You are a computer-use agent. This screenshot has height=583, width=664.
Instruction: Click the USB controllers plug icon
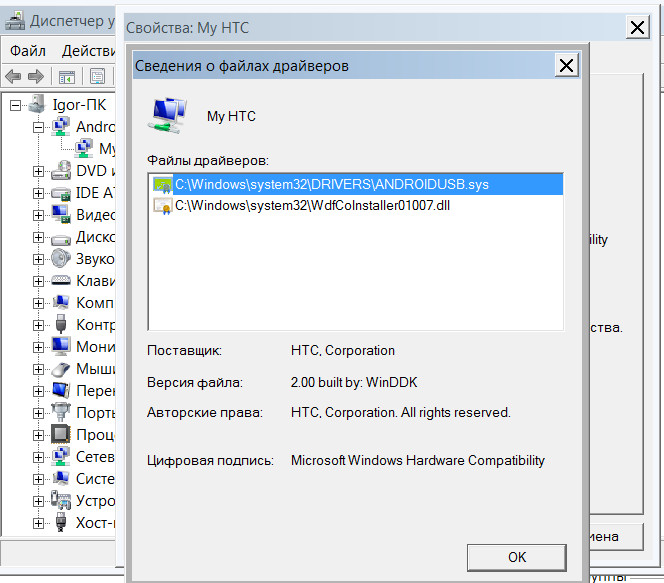click(61, 324)
